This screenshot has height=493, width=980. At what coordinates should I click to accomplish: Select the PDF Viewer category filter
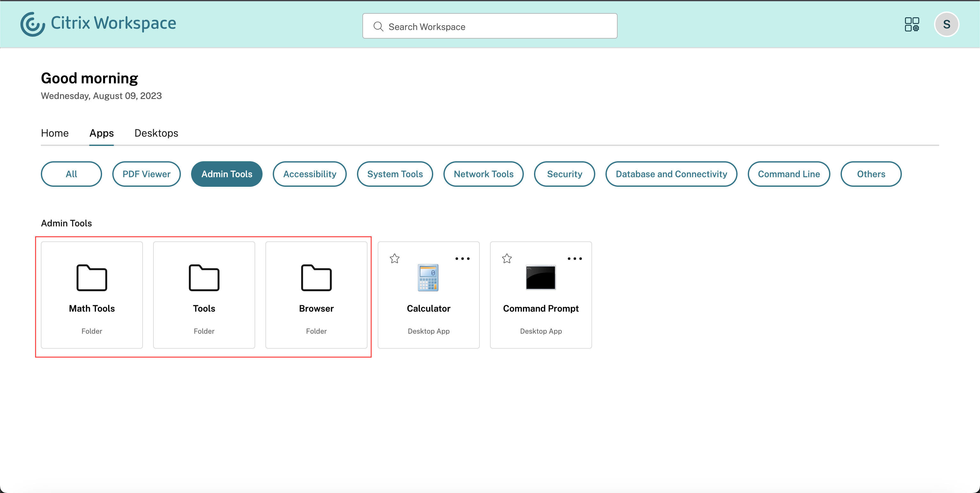tap(146, 174)
